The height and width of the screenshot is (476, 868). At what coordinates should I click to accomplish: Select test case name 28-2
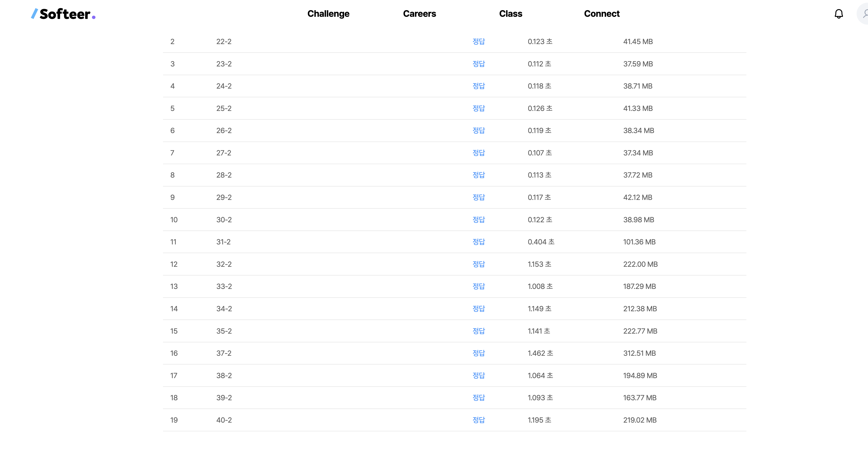[224, 175]
